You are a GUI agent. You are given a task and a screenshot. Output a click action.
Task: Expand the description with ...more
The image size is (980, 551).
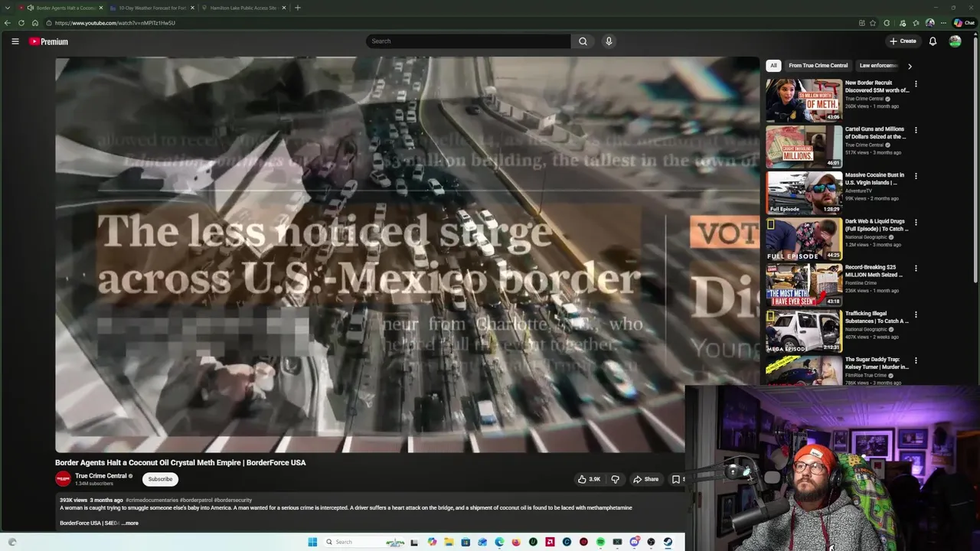tap(130, 523)
